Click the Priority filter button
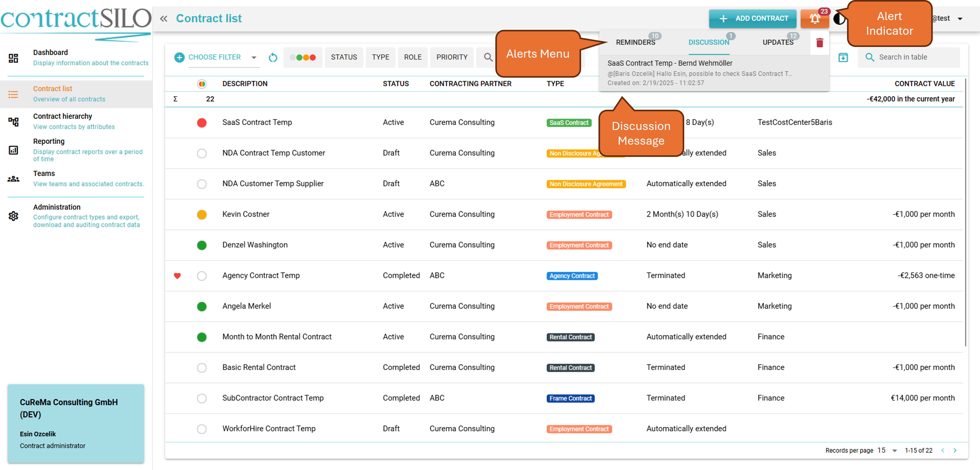Viewport: 980px width, 470px height. pos(451,57)
